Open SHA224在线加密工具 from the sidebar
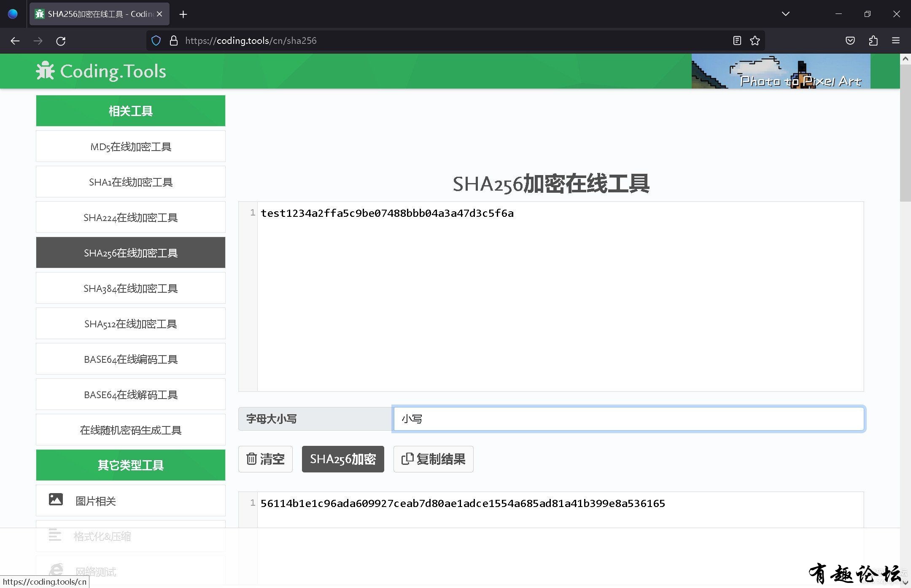The image size is (911, 588). (131, 217)
